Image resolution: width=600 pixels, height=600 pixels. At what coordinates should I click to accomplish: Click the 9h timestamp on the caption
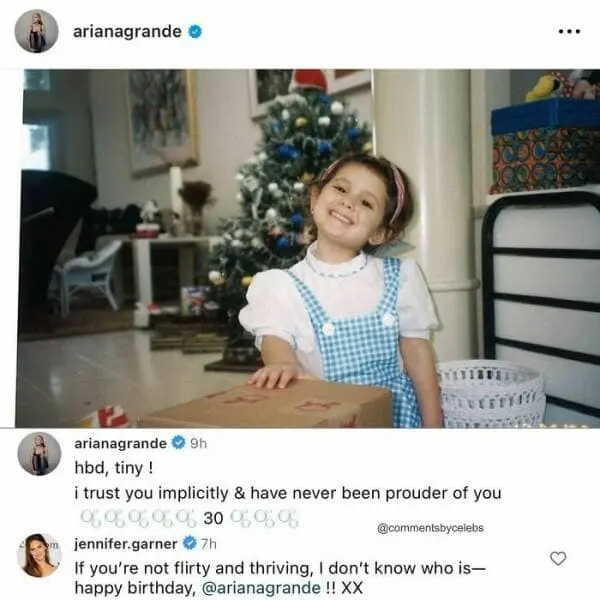(x=198, y=445)
